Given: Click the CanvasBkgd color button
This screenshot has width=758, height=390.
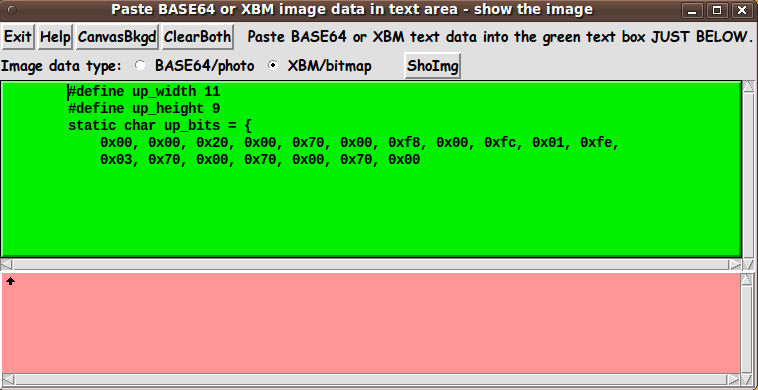Looking at the screenshot, I should pos(117,37).
